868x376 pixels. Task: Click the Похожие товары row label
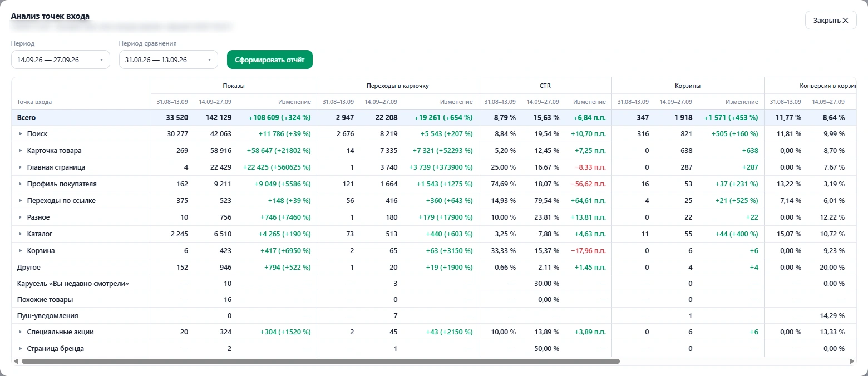point(45,300)
